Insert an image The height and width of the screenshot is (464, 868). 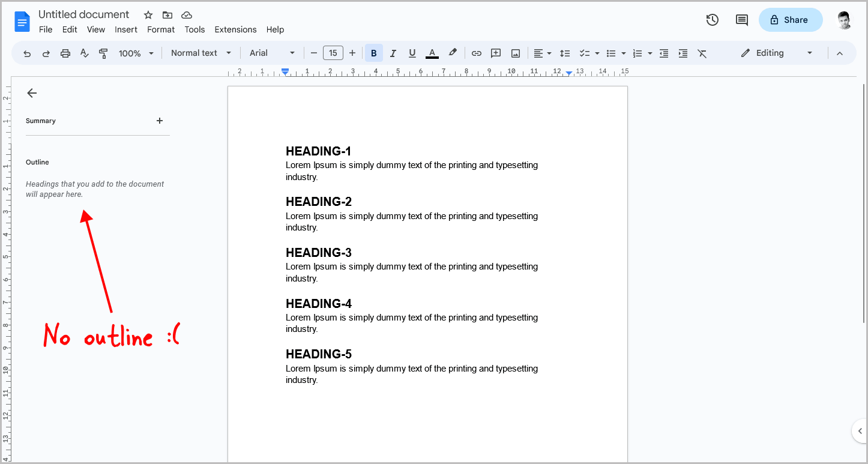coord(516,53)
